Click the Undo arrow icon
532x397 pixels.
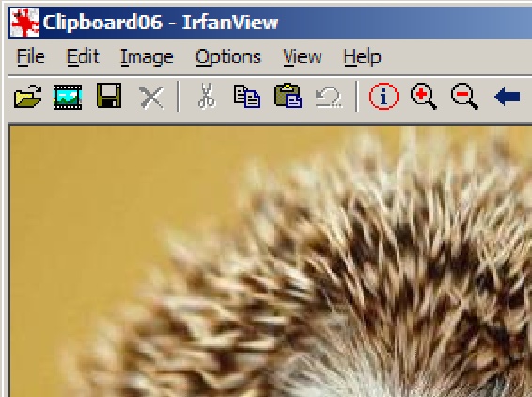[x=328, y=98]
